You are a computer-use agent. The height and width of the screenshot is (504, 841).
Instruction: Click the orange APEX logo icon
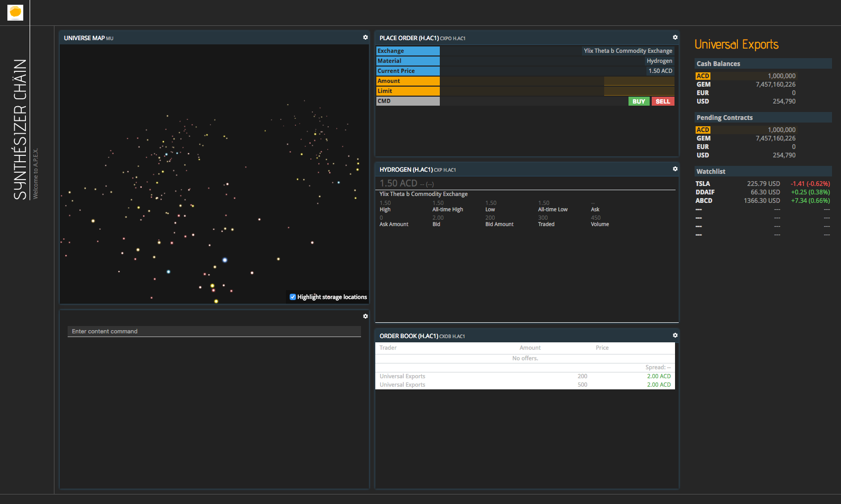click(x=15, y=12)
